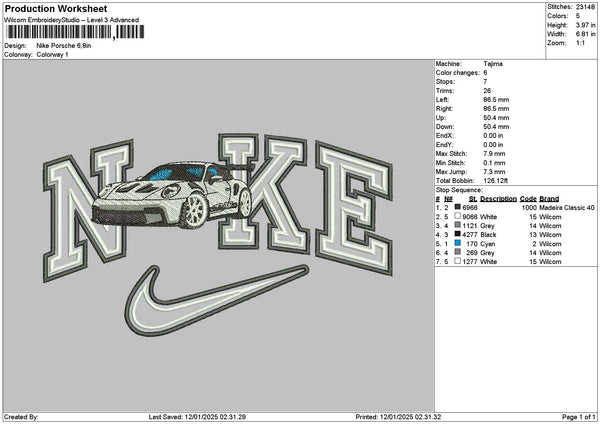Click the EndX value 0.00 in
The width and height of the screenshot is (600, 424).
[493, 135]
